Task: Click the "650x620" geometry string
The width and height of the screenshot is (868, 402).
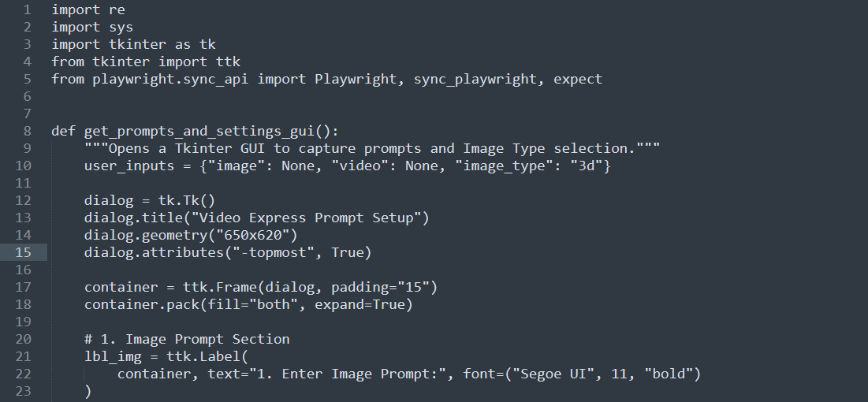Action: point(252,235)
